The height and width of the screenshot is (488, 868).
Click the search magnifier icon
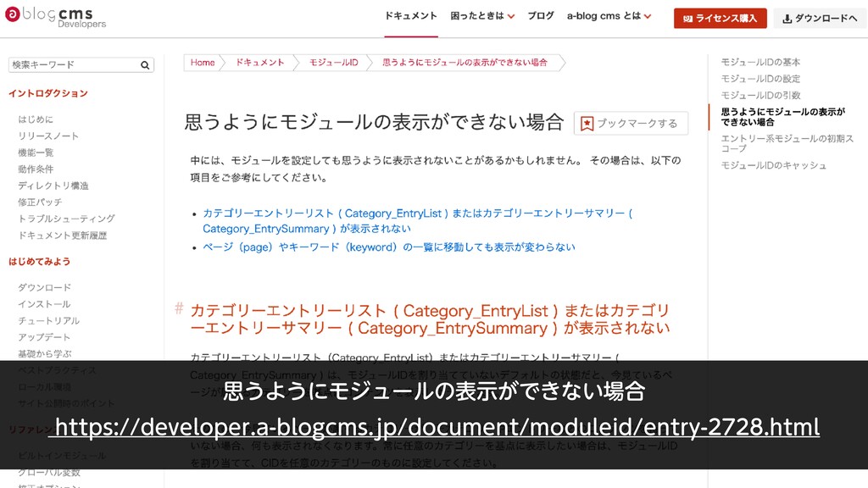click(x=145, y=65)
